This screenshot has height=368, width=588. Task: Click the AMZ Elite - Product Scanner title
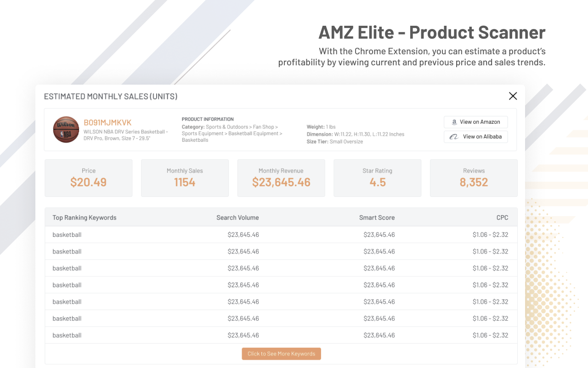432,32
